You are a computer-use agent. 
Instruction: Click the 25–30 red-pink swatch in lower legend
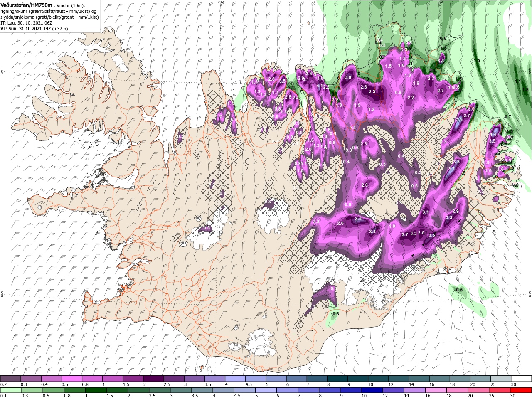pyautogui.click(x=500, y=390)
